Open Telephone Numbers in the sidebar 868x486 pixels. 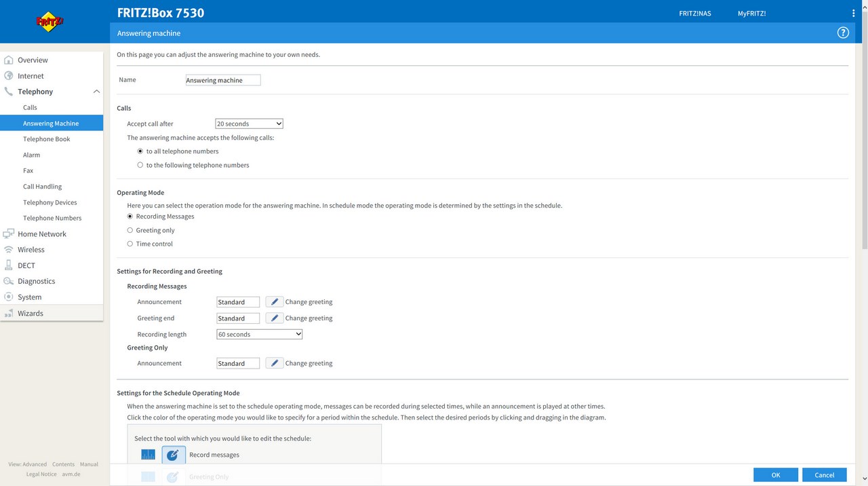pos(52,218)
